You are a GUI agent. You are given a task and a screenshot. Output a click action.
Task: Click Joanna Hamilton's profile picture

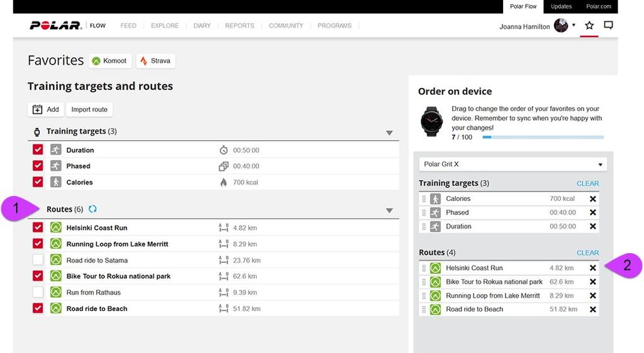click(x=560, y=25)
